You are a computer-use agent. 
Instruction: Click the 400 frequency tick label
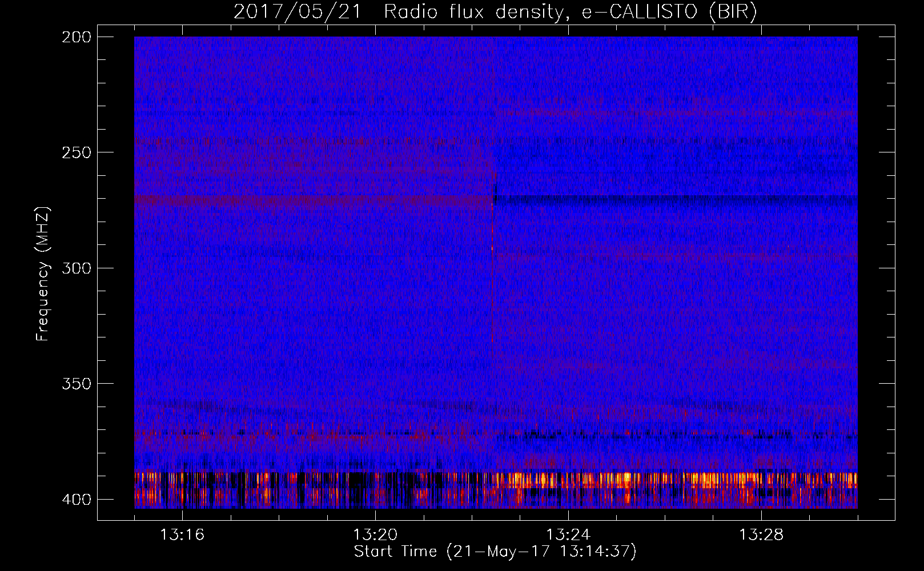point(77,499)
